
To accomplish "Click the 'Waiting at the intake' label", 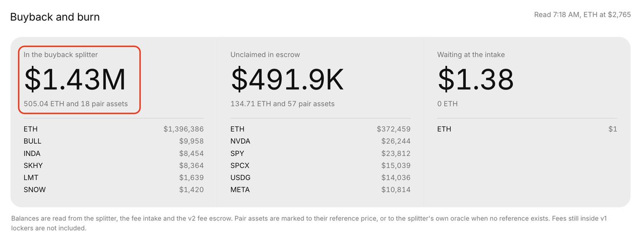I will pyautogui.click(x=471, y=55).
